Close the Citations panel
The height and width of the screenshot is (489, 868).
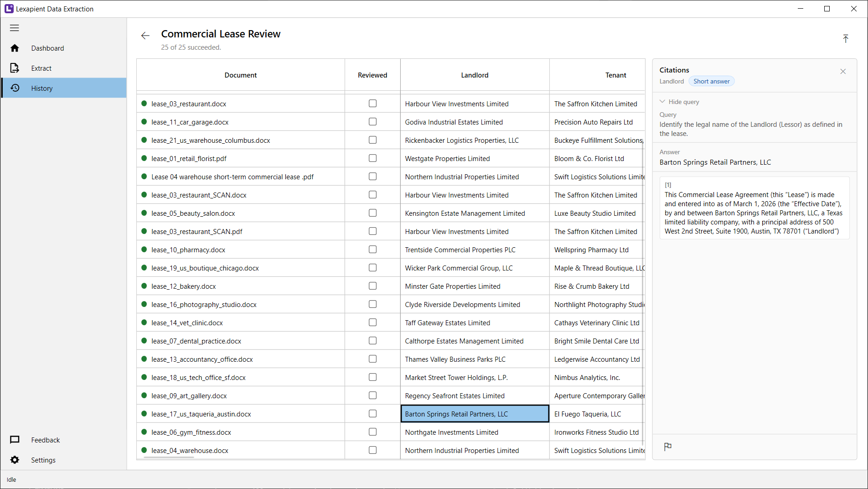coord(843,71)
